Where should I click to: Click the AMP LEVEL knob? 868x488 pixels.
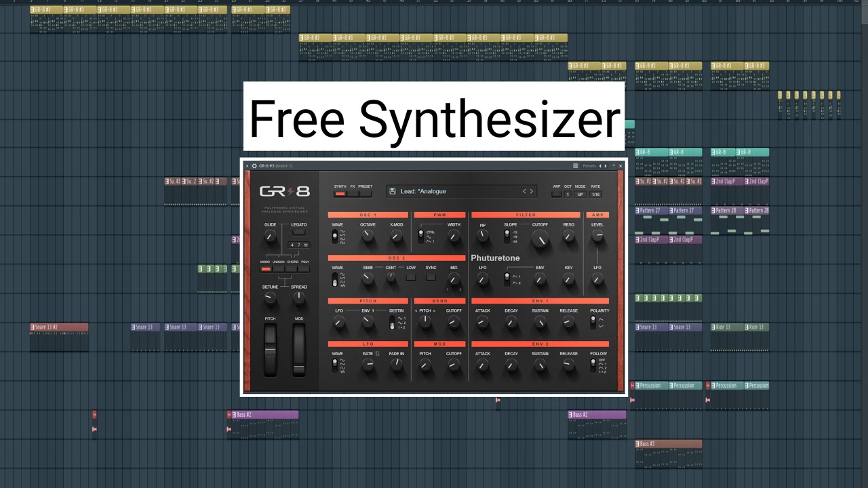point(597,236)
